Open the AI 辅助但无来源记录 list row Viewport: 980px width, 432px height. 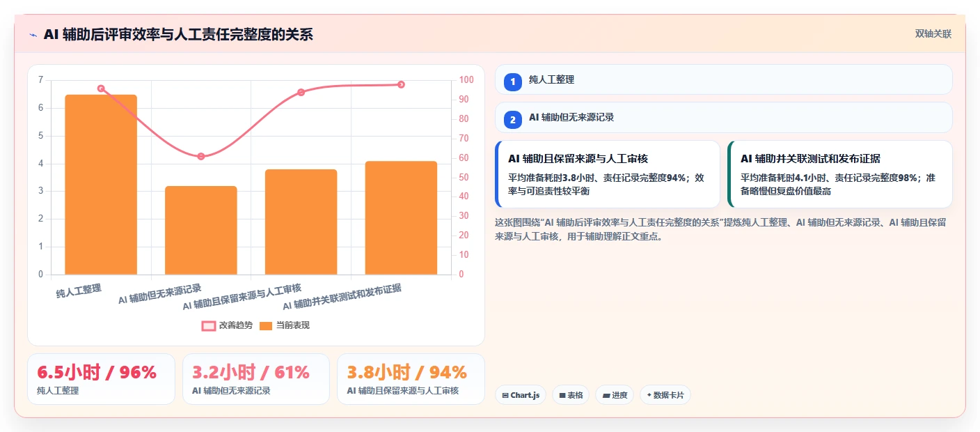723,117
